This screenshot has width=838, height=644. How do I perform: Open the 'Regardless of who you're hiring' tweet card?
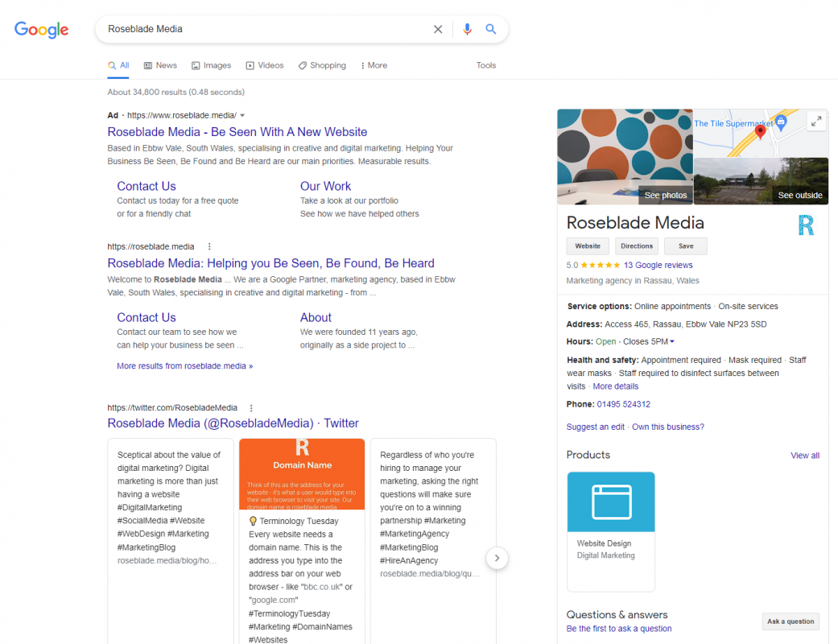pos(433,541)
